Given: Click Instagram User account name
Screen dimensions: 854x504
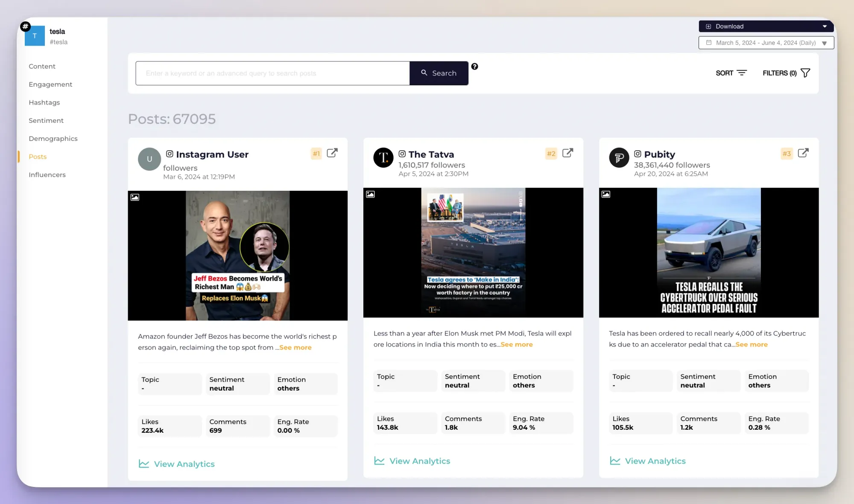Looking at the screenshot, I should click(x=212, y=154).
